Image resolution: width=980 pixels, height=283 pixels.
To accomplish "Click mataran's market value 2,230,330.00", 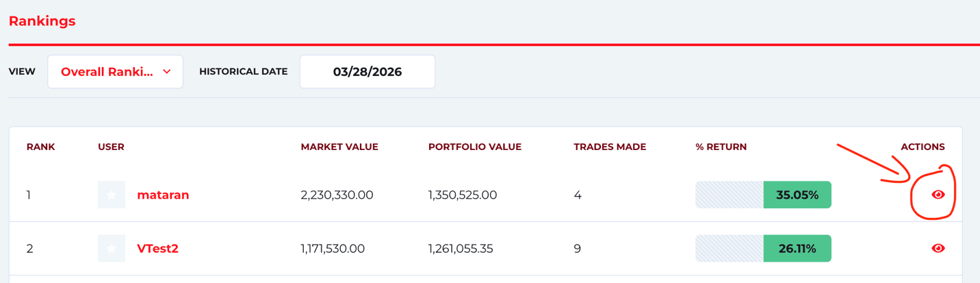I will click(x=337, y=195).
